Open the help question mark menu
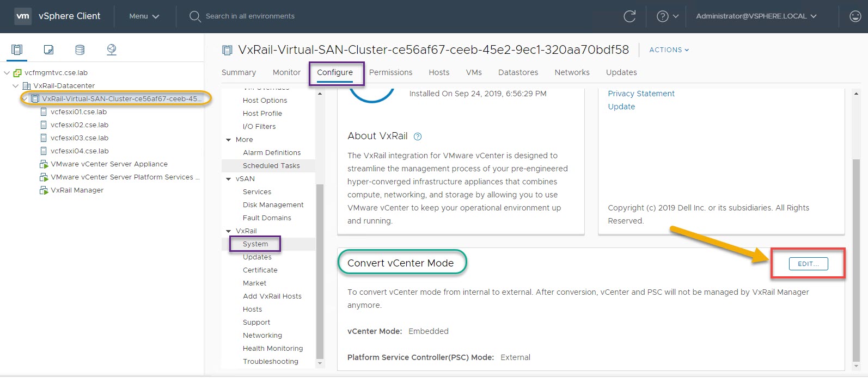 [667, 16]
